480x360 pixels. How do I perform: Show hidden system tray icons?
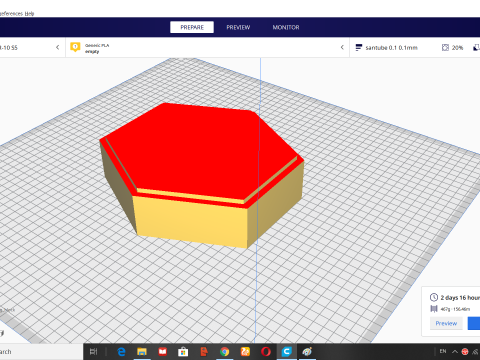coord(455,352)
